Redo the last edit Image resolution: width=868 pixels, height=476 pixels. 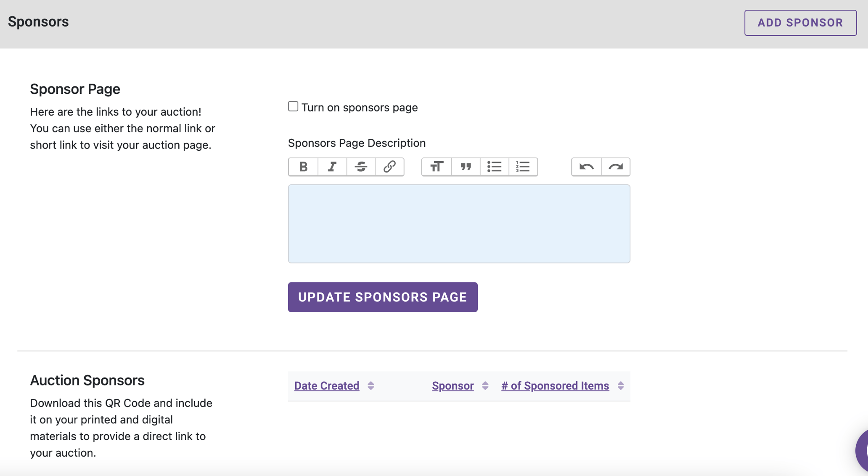[616, 167]
